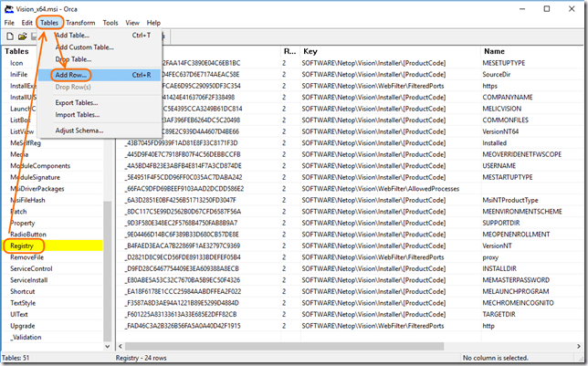Select the _Validation table entry
588x366 pixels.
point(26,335)
